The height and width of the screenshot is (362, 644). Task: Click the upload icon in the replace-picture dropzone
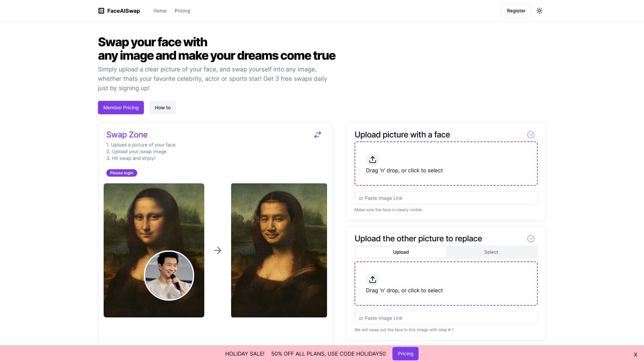point(372,279)
